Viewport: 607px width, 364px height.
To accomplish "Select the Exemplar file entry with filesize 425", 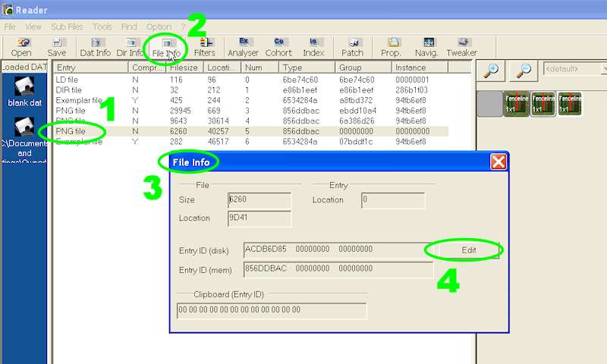I will pos(251,100).
